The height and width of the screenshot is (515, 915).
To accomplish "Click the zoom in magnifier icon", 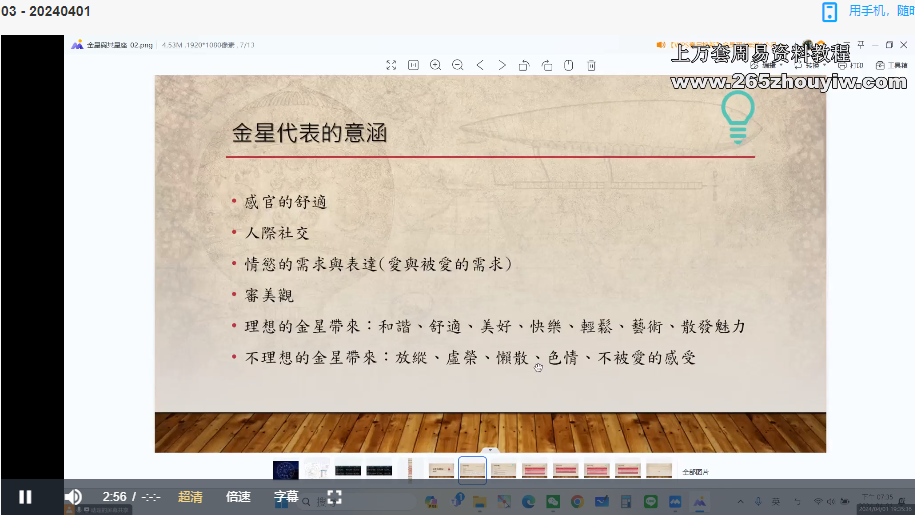I will 435,65.
